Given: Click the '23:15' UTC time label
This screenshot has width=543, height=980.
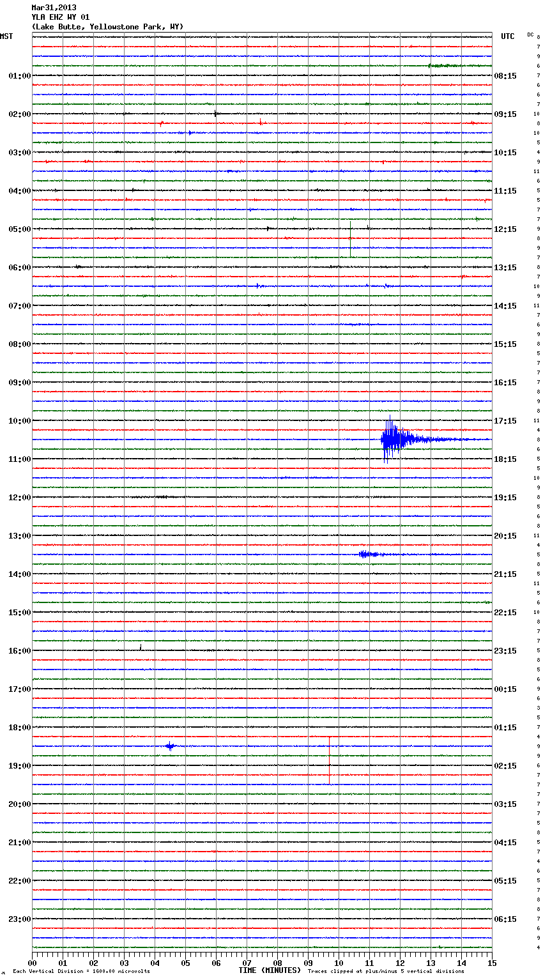Looking at the screenshot, I should [505, 651].
